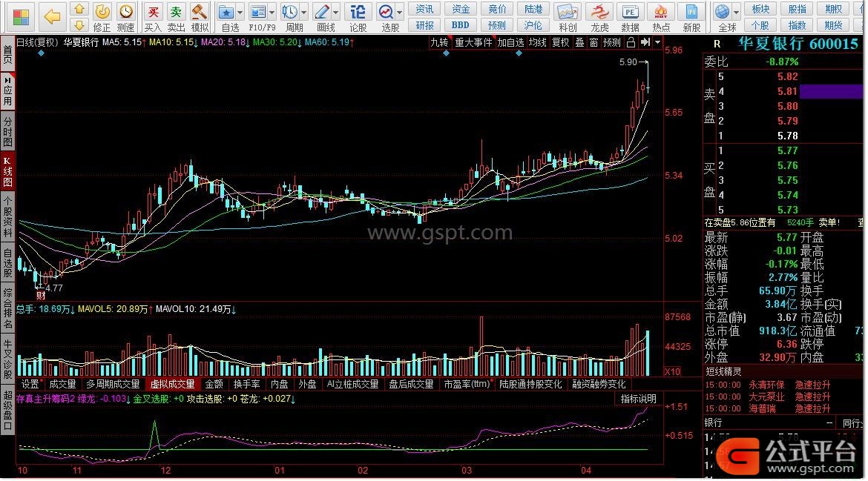The width and height of the screenshot is (868, 481).
Task: Expand the 全球 dropdown arrow
Action: coord(736,12)
